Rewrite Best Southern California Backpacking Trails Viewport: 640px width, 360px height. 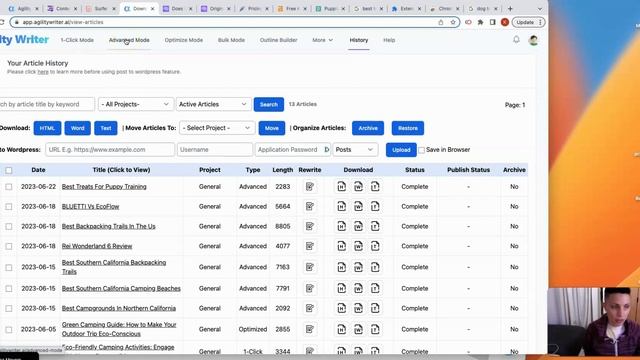click(x=310, y=267)
